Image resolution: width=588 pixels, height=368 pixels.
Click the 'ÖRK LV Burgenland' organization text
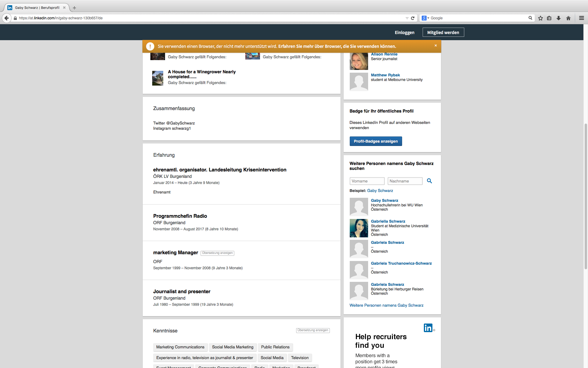[x=172, y=177]
